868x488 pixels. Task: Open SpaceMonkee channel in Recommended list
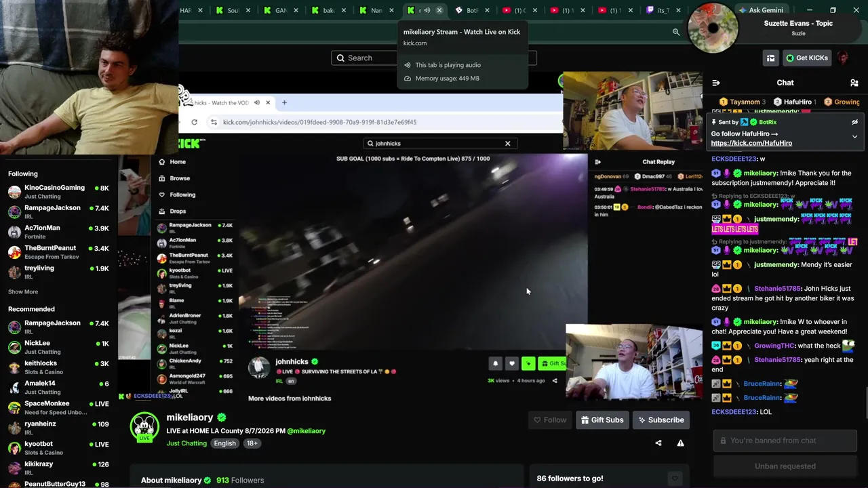point(58,407)
